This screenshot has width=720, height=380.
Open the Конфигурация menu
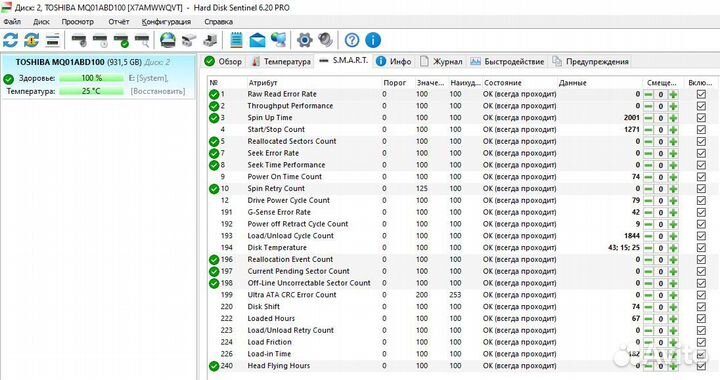click(x=166, y=22)
